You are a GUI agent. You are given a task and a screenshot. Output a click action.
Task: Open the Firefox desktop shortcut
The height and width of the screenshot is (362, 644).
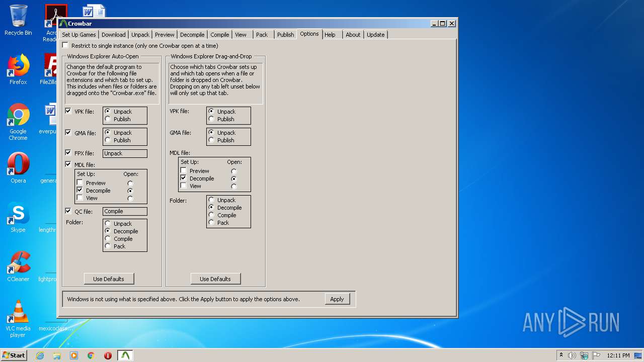tap(18, 69)
